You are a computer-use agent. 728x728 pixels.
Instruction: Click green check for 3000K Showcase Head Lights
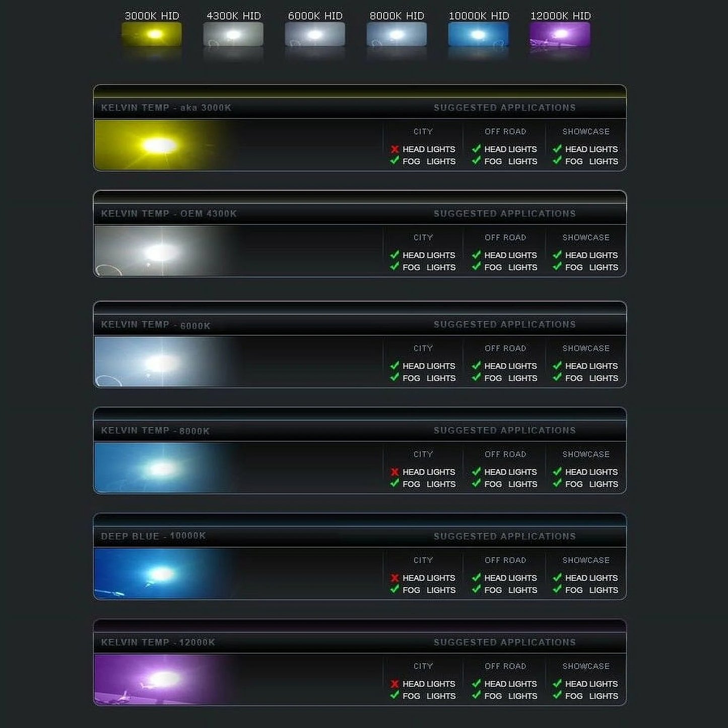(557, 149)
